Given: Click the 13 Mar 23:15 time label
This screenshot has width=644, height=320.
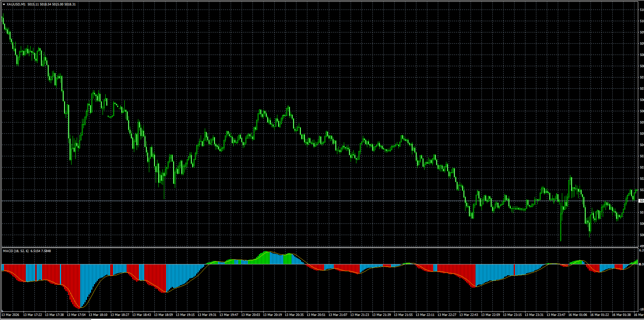Looking at the screenshot, I should 512,315.
